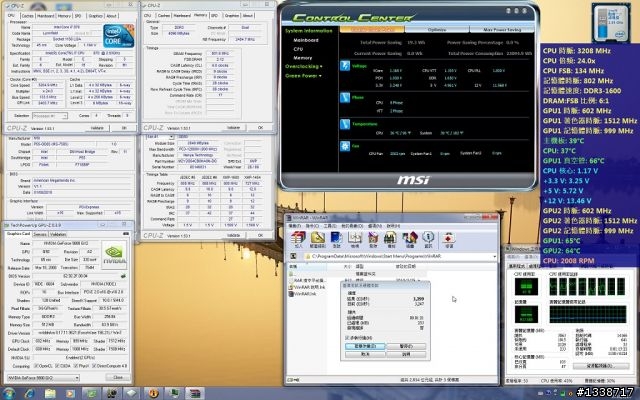Open the Processor #1 selection dropdown in CPU-Z
Image resolution: width=640 pixels, height=400 pixels.
[50, 116]
